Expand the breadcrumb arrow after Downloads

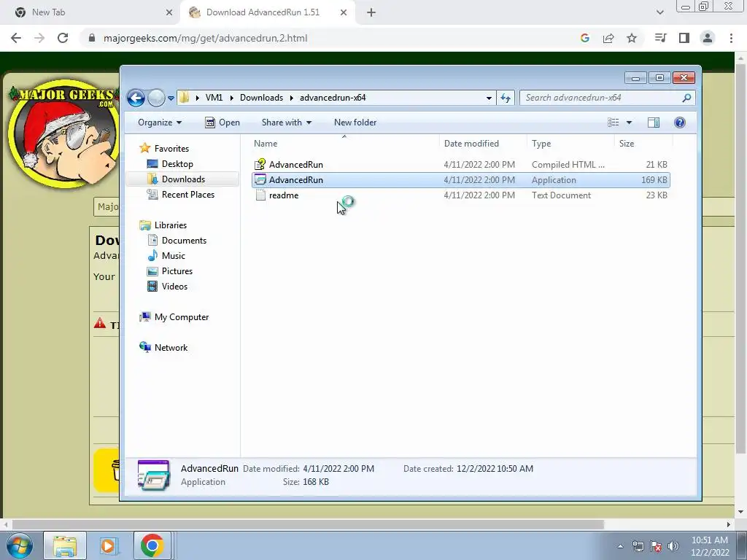click(x=291, y=98)
